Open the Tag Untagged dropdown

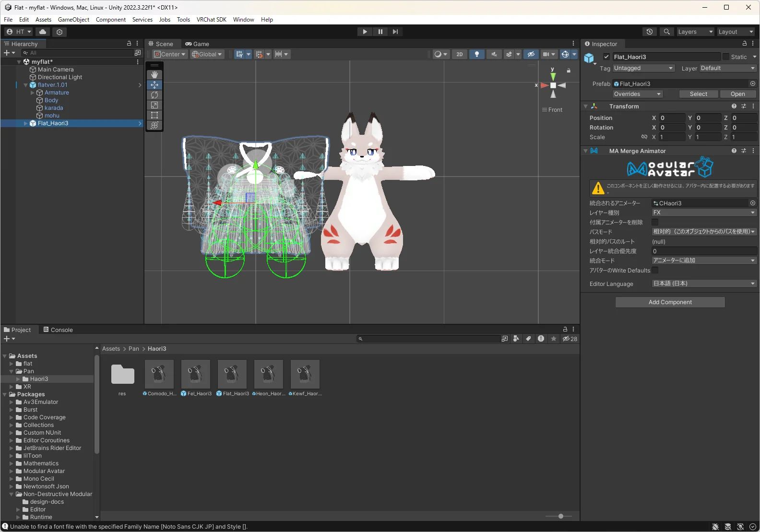click(644, 68)
